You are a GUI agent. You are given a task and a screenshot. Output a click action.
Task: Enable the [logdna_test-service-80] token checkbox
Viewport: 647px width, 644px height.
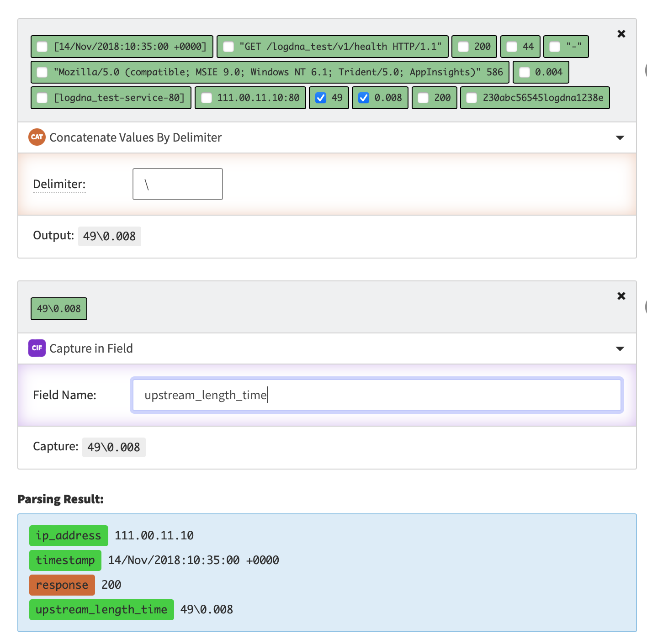(42, 98)
